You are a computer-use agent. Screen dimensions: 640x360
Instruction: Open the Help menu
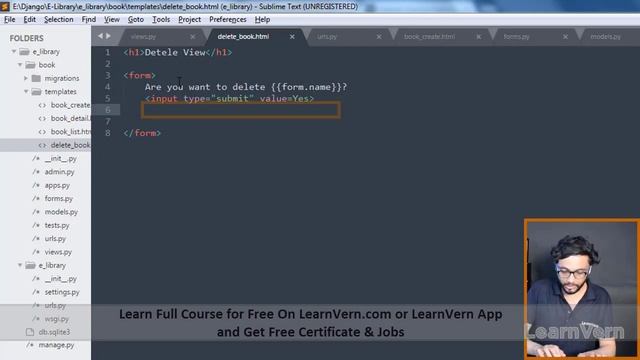click(262, 20)
